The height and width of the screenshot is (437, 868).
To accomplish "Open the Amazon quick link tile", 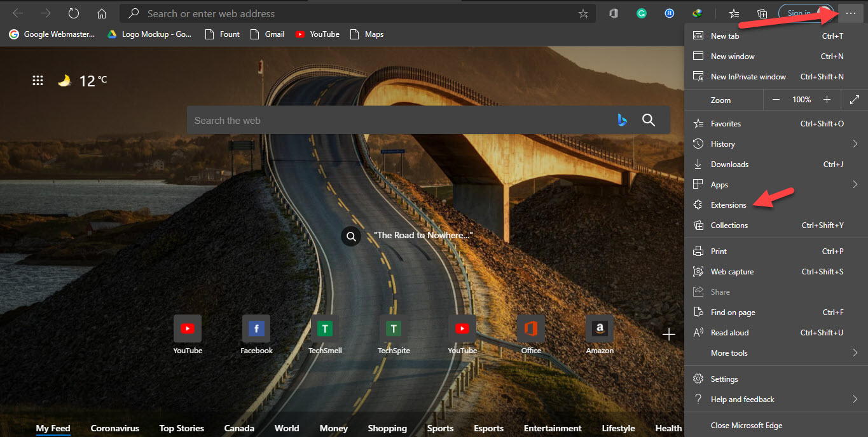I will pos(600,329).
